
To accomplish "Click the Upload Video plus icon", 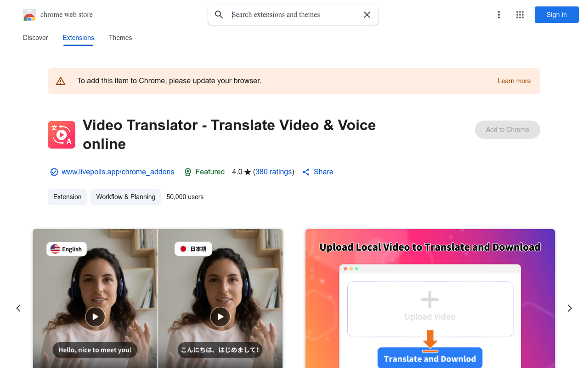I will pos(430,299).
